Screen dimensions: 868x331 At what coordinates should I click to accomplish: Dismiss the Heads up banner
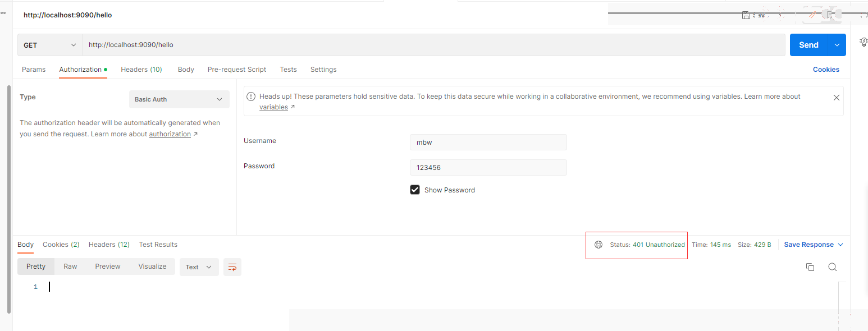point(837,98)
